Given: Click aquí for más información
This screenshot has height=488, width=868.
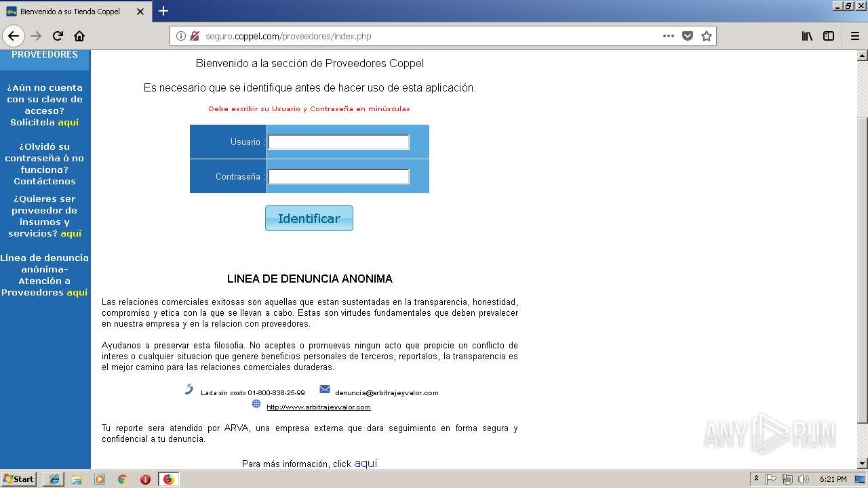Looking at the screenshot, I should pyautogui.click(x=366, y=464).
